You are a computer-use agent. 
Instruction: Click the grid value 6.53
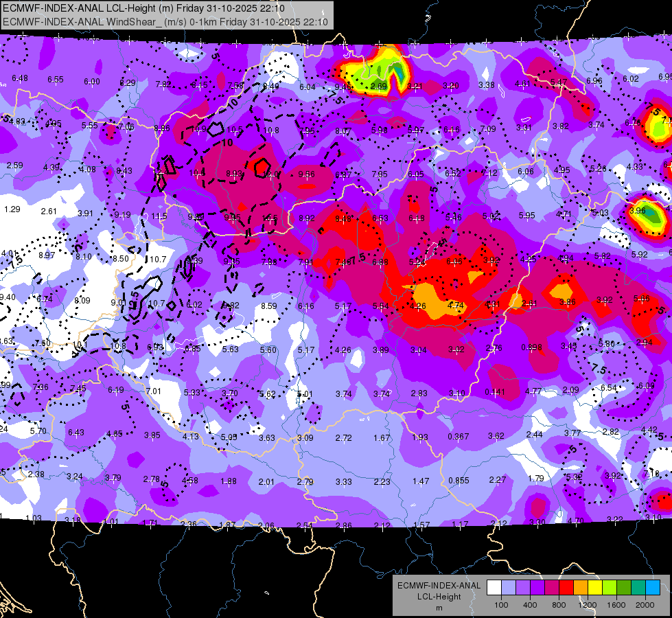pyautogui.click(x=380, y=218)
